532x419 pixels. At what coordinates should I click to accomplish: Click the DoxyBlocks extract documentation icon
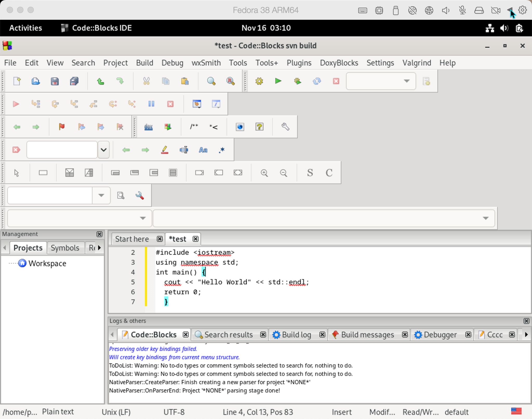pos(148,127)
